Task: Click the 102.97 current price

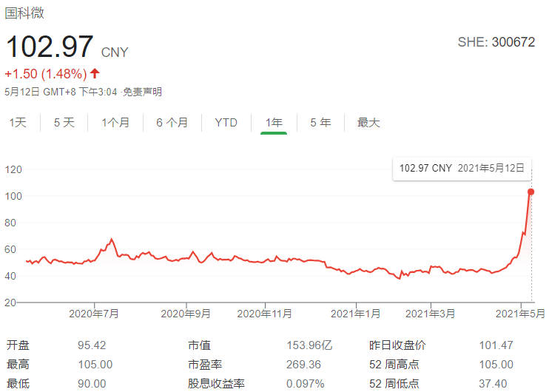Action: click(x=50, y=47)
